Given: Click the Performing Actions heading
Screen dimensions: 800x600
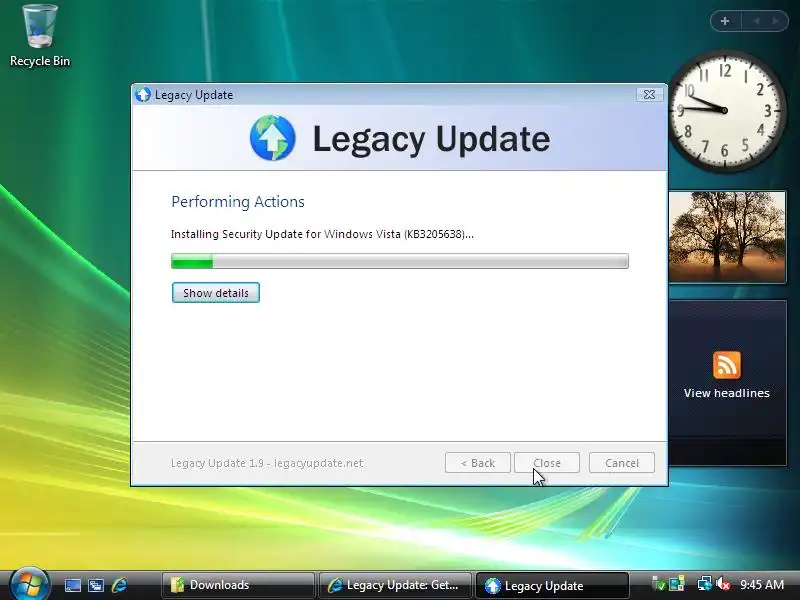Looking at the screenshot, I should pos(238,202).
